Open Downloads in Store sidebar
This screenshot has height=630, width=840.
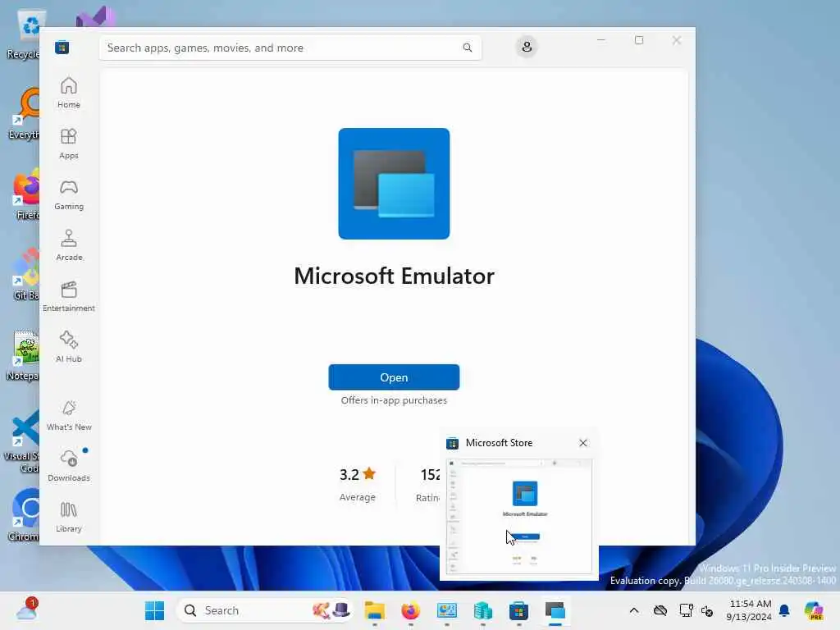pyautogui.click(x=69, y=466)
